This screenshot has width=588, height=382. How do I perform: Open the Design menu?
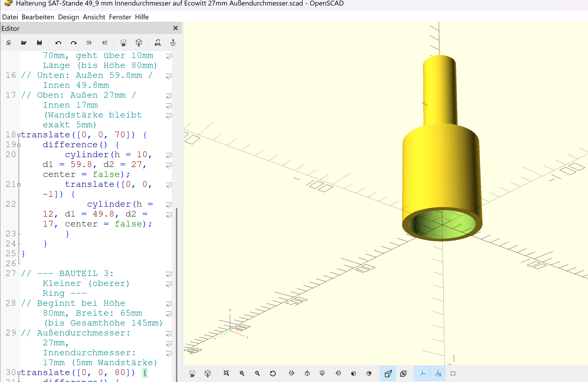(x=68, y=17)
